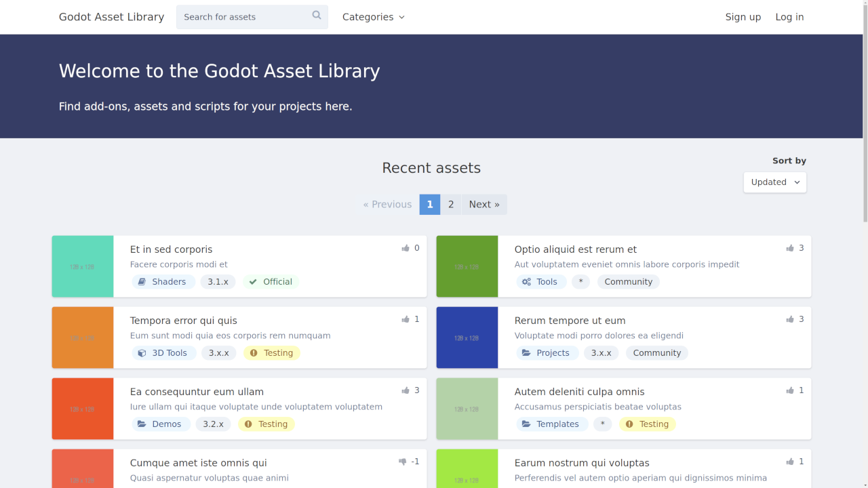Click Testing warning icon on Autem deleniti card
Screen dimensions: 868x488
tap(629, 424)
